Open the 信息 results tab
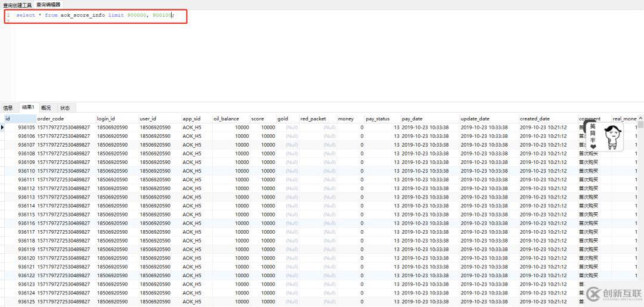Image resolution: width=644 pixels, height=307 pixels. [8, 108]
